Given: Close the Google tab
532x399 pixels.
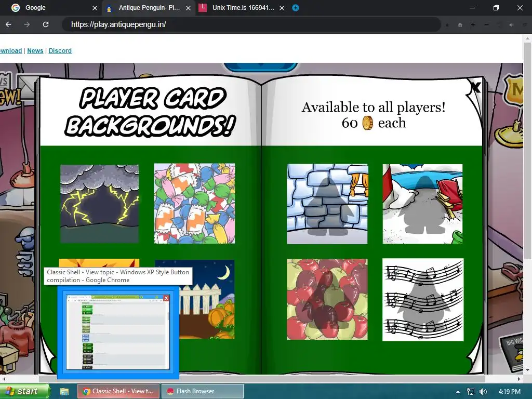Looking at the screenshot, I should click(95, 8).
